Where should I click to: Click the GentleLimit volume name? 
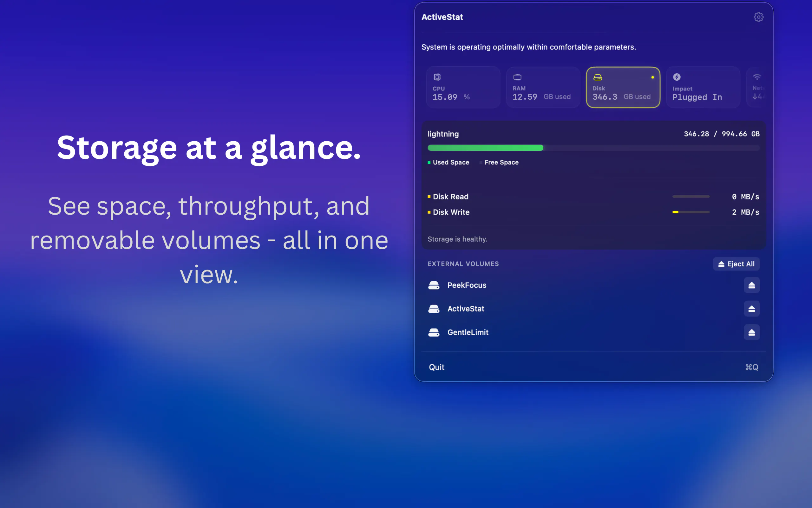point(468,332)
